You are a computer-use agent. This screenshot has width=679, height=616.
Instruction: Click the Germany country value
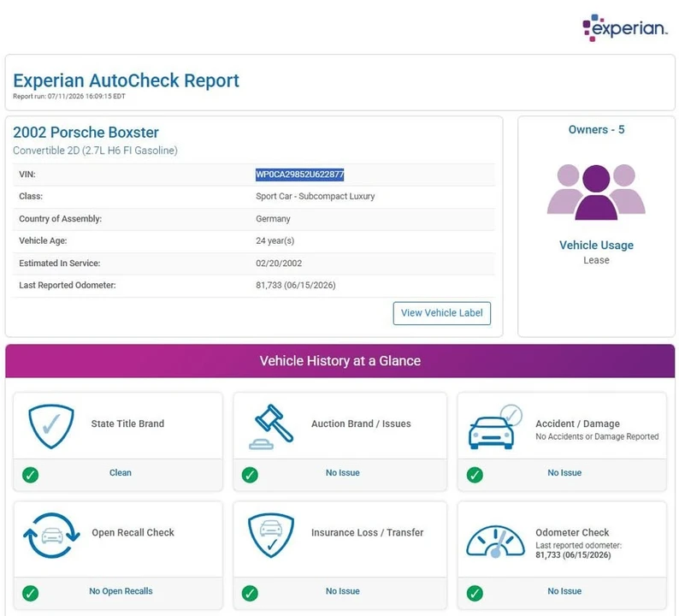click(273, 219)
